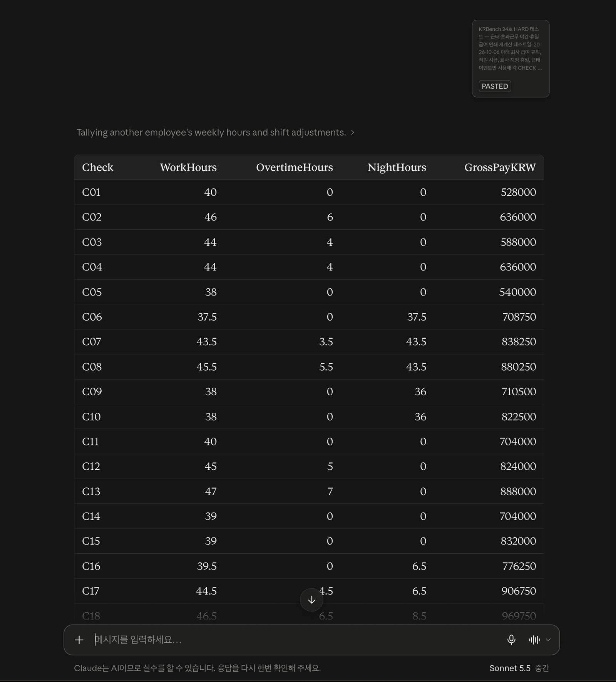Click gross pay 528000 in row C01

click(518, 192)
